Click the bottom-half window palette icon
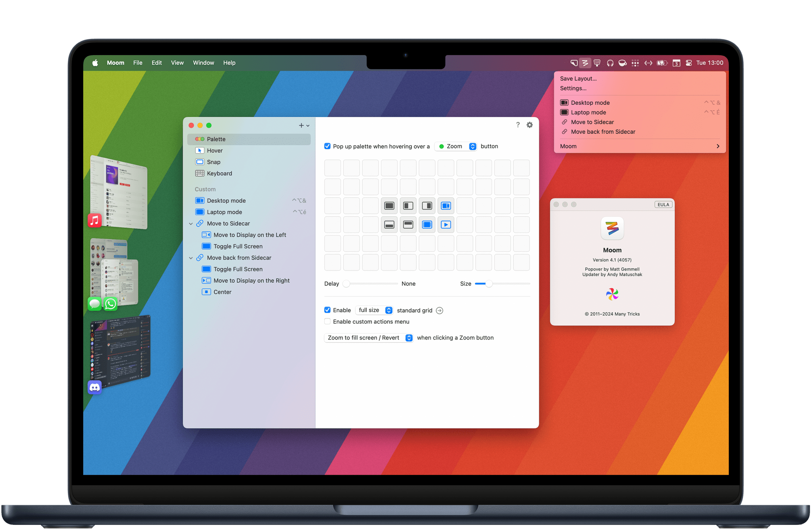The image size is (812, 530). pyautogui.click(x=389, y=225)
